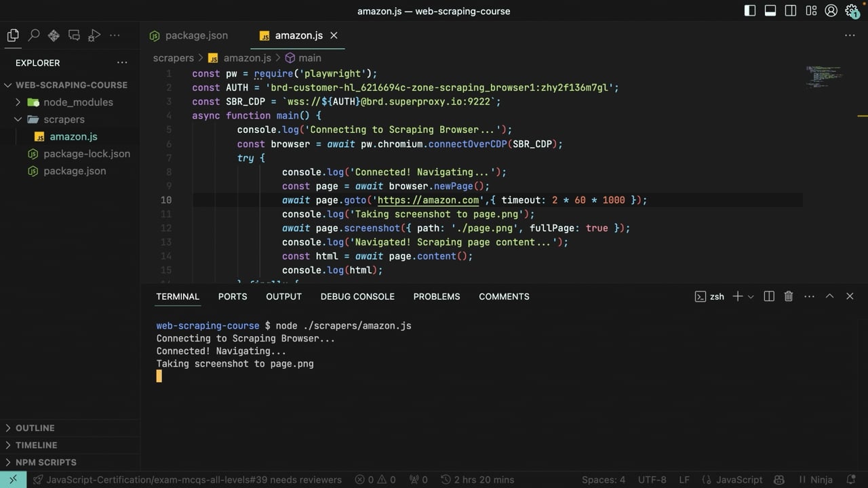Create a new terminal with plus icon
The height and width of the screenshot is (488, 868).
coord(738,296)
